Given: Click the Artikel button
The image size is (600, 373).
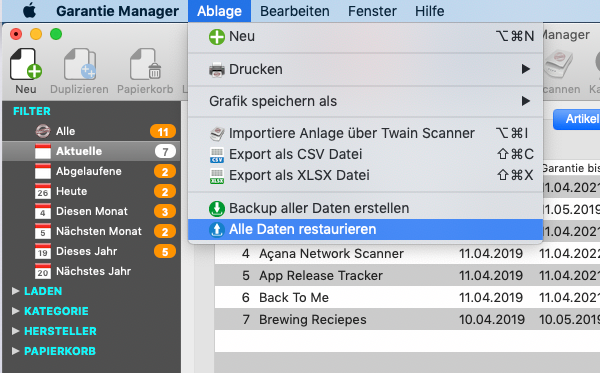Looking at the screenshot, I should click(x=577, y=119).
